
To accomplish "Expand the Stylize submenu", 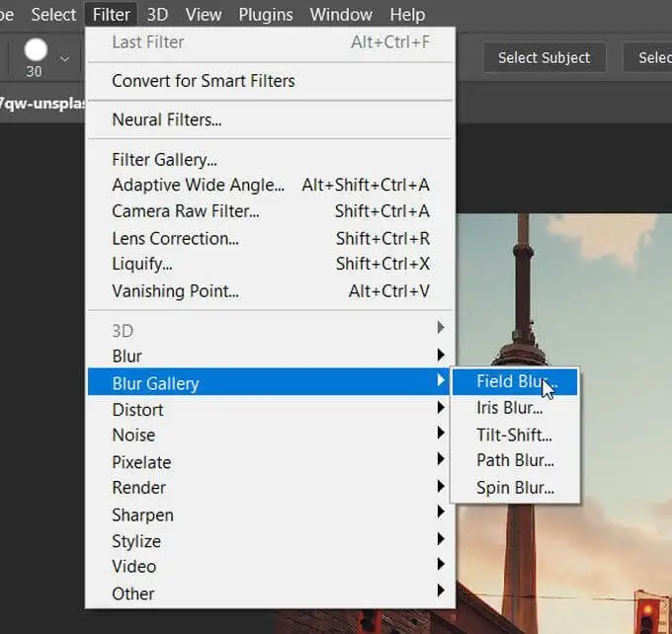I will click(x=270, y=541).
